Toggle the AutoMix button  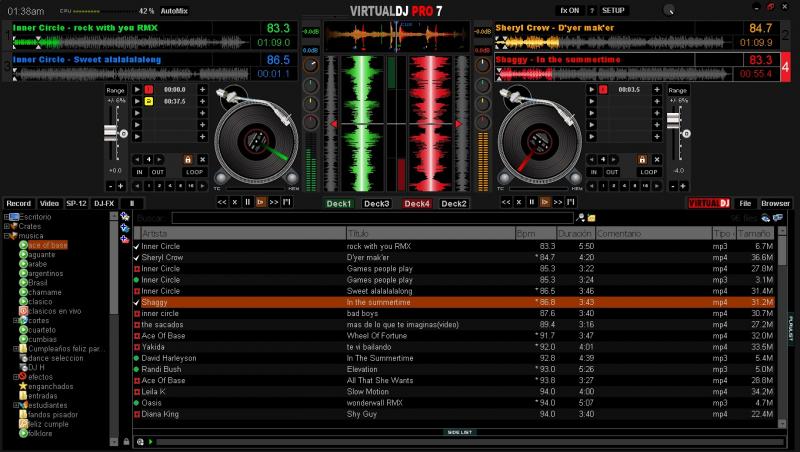pyautogui.click(x=174, y=11)
